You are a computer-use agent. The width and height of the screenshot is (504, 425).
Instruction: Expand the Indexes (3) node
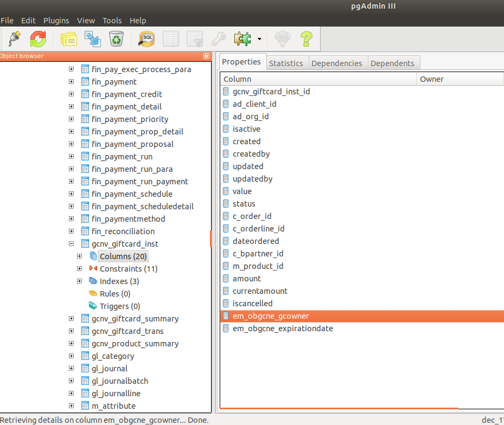tap(79, 281)
